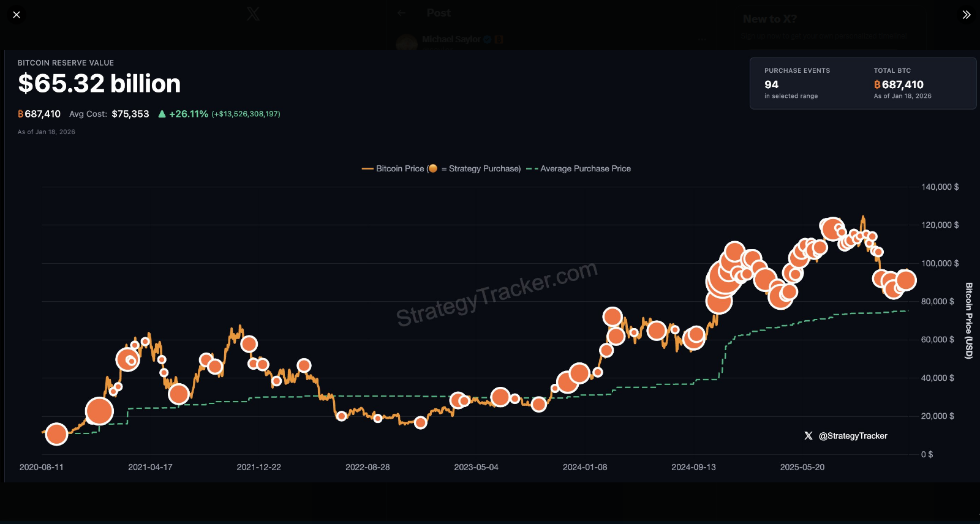Click the StrategyTracker.com watermark

(496, 293)
